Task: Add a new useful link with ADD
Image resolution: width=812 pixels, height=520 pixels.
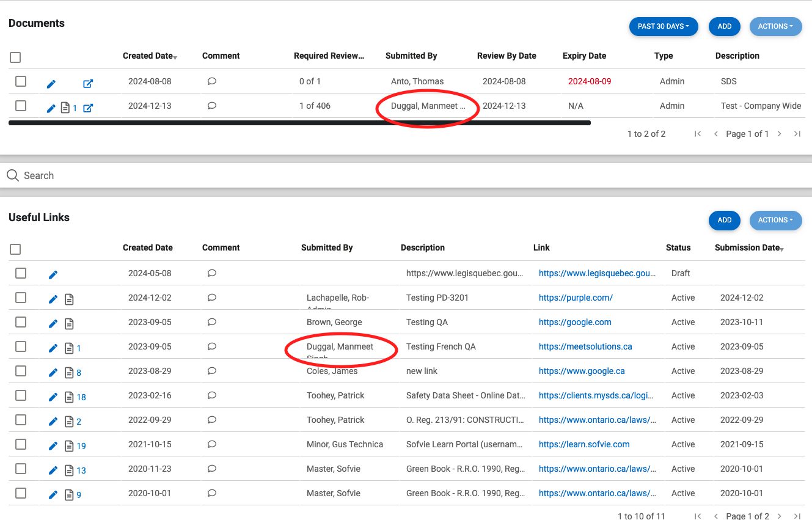Action: (x=725, y=220)
